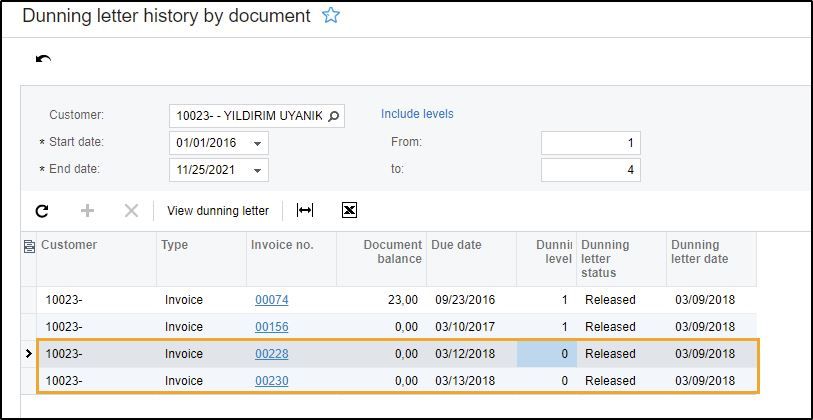Click the Customer input field

click(248, 116)
